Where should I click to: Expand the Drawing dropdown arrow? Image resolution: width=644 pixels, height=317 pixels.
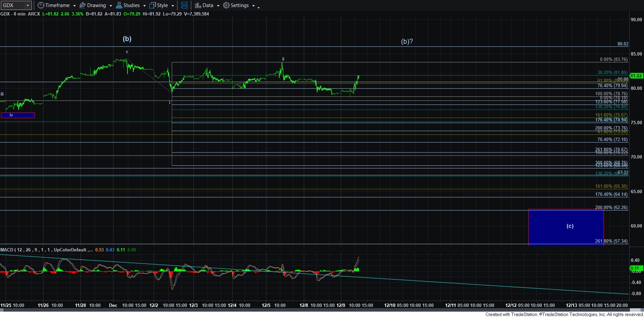click(x=111, y=6)
